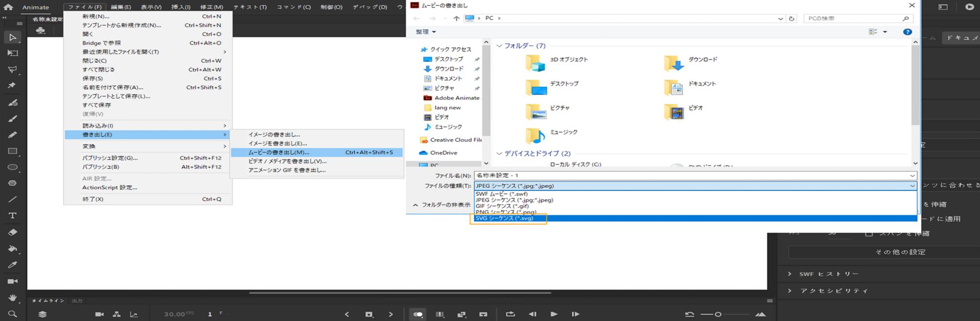Collapse the デバイスとドライブ (2) group
The image size is (980, 321).
499,154
